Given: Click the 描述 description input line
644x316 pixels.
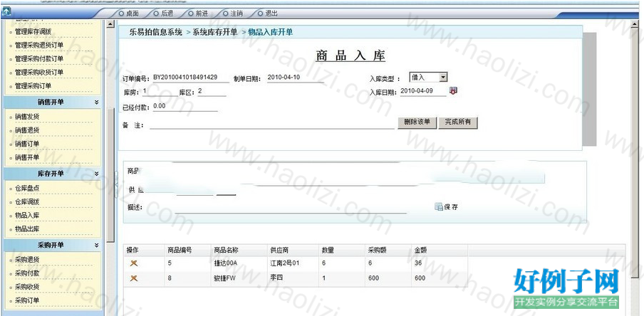Looking at the screenshot, I should [x=291, y=209].
